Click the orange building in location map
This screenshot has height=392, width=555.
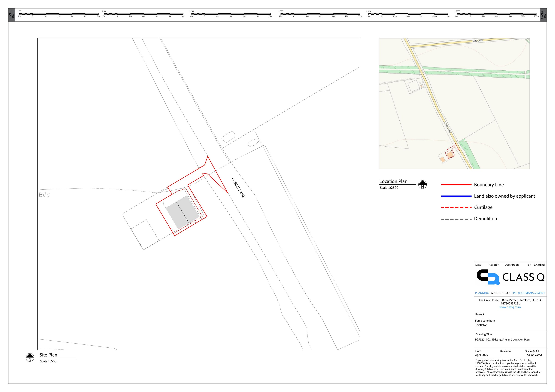click(450, 154)
